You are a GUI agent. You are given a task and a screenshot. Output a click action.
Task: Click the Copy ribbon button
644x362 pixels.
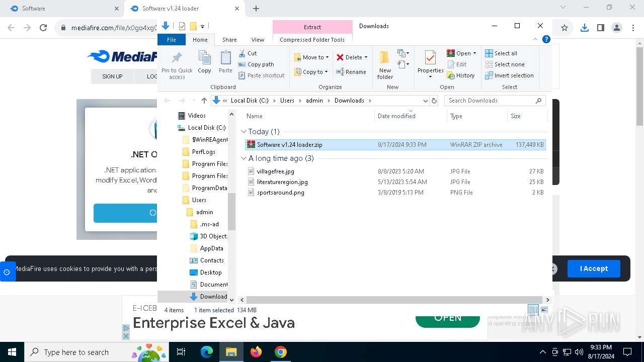[x=204, y=62]
